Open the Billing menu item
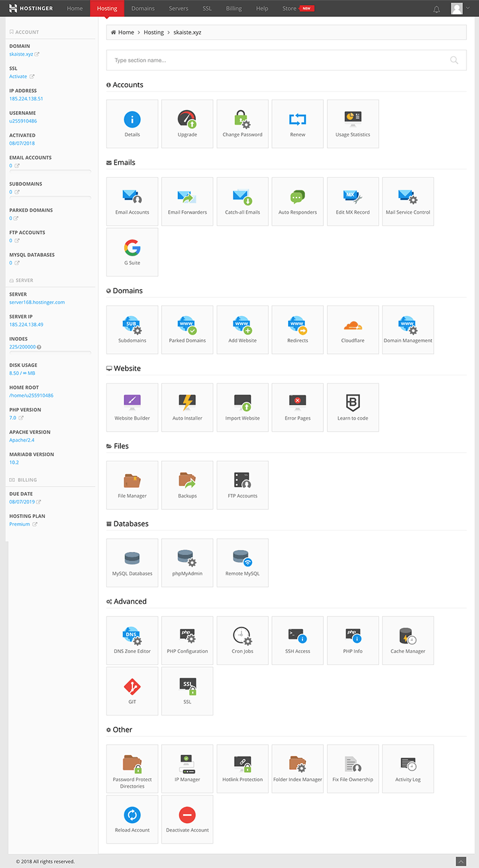 (234, 8)
